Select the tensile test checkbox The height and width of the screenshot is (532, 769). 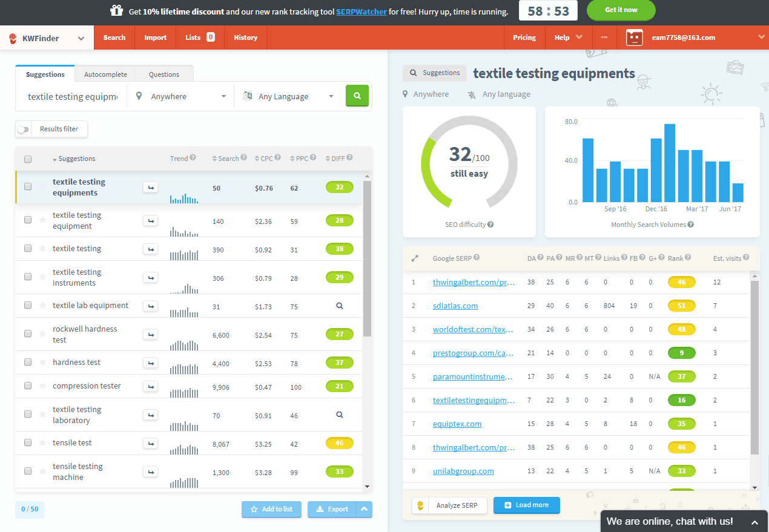(28, 443)
